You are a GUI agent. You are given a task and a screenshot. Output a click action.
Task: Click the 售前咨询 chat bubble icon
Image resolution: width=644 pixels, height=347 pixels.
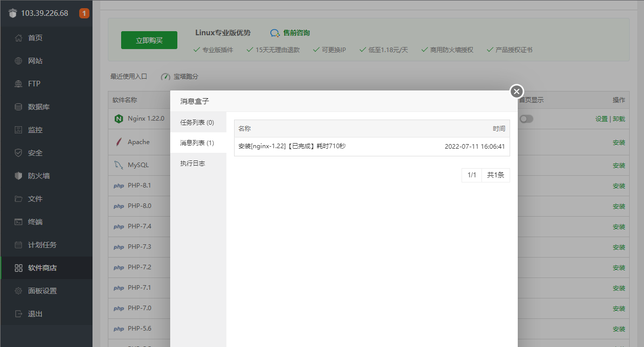[x=275, y=33]
